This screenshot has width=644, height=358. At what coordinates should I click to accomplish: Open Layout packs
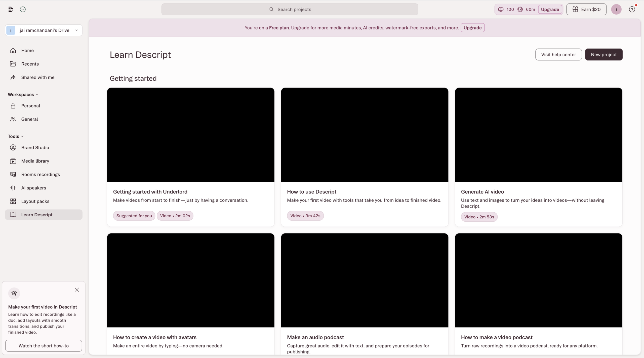(44, 201)
